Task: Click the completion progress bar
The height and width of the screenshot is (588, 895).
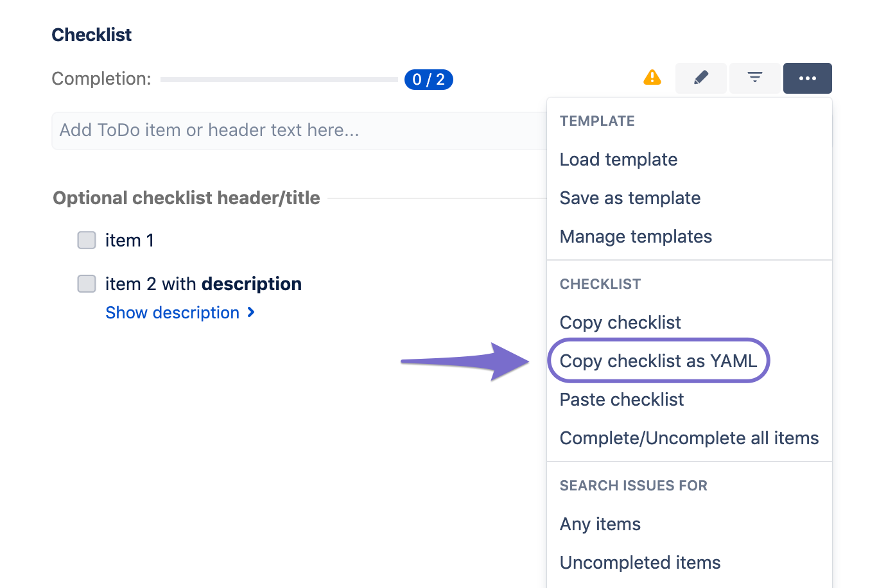Action: 279,80
